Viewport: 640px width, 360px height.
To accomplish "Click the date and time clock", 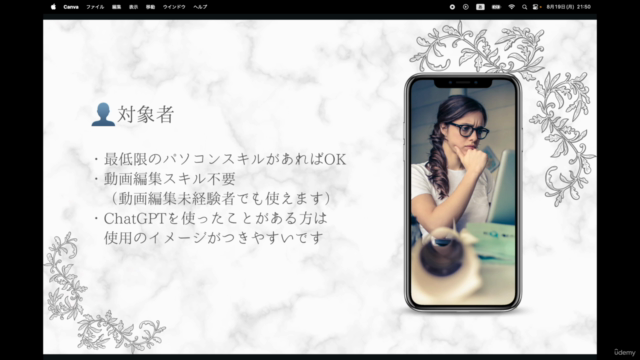I will 569,7.
